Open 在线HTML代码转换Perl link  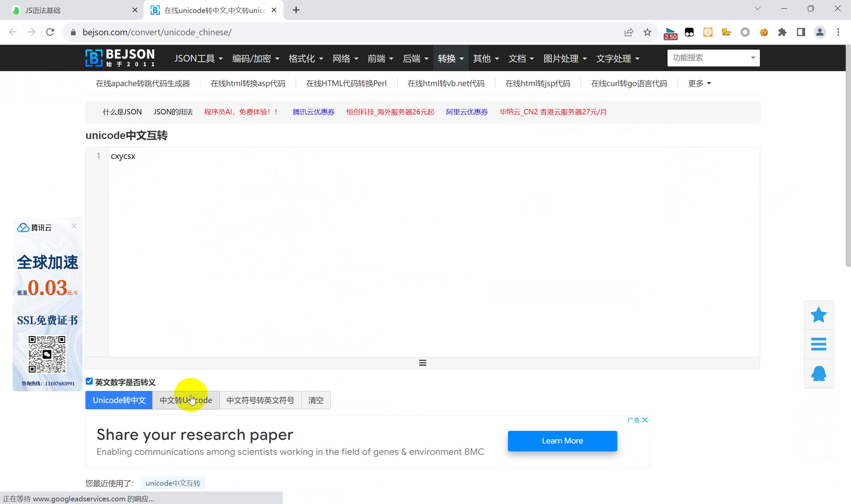click(346, 83)
